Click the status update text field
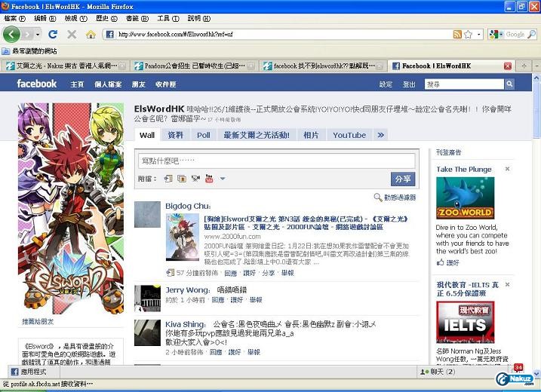This screenshot has height=392, width=541. (276, 161)
